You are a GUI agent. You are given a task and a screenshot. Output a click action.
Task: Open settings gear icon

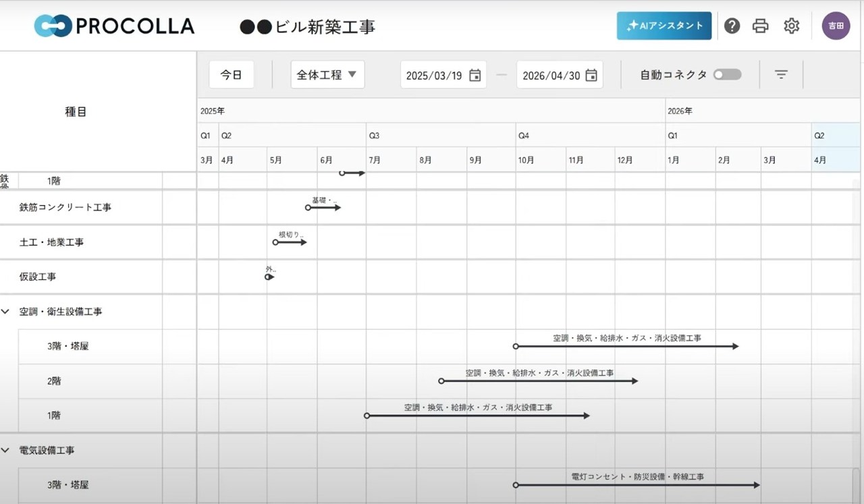coord(791,26)
